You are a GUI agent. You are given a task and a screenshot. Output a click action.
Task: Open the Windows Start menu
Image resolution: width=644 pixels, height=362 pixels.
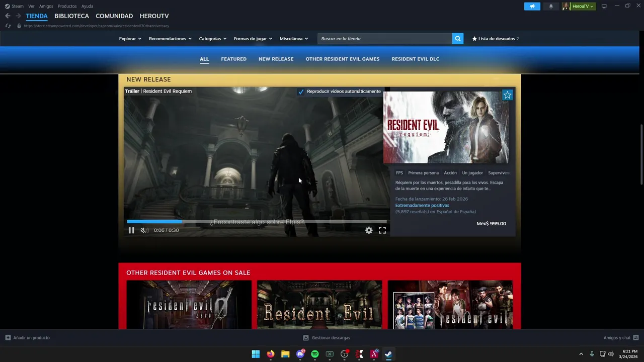click(256, 354)
